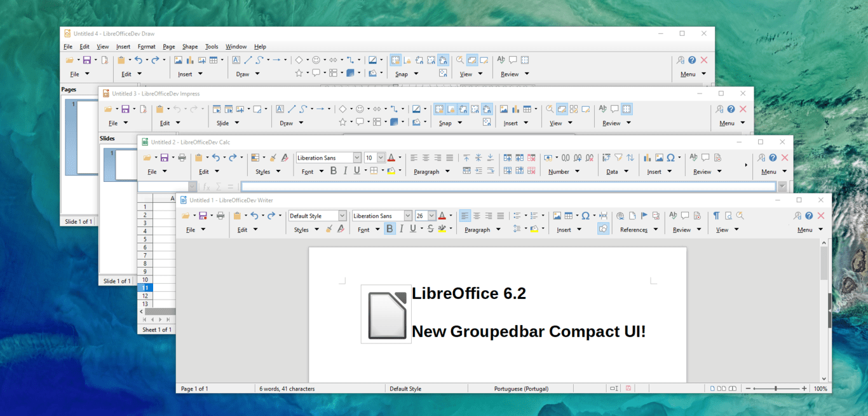868x416 pixels.
Task: Toggle Underline formatting in Writer
Action: pyautogui.click(x=412, y=228)
